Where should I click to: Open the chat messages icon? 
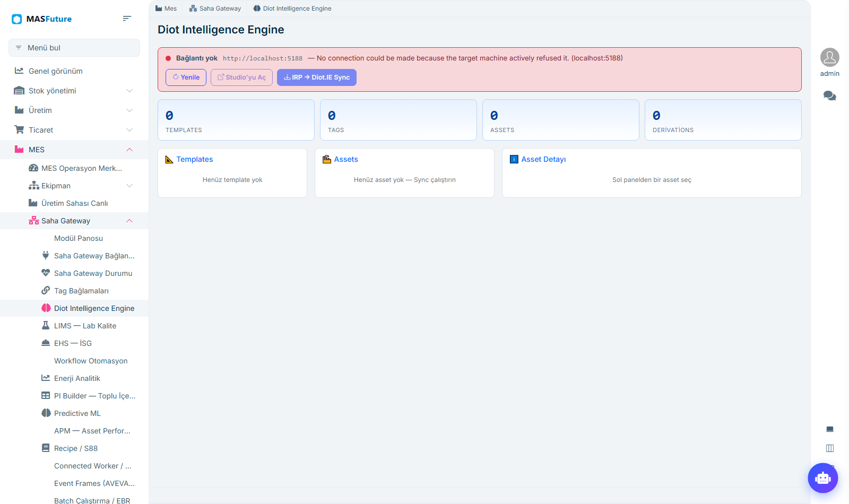pos(830,96)
